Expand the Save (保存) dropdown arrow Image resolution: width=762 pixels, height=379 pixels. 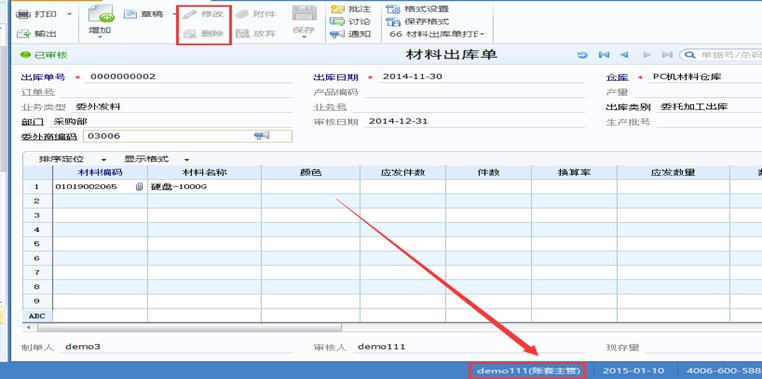click(304, 38)
